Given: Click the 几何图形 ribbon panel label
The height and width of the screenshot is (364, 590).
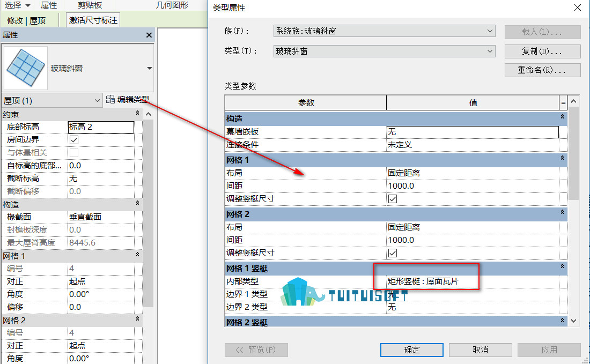Looking at the screenshot, I should tap(172, 5).
